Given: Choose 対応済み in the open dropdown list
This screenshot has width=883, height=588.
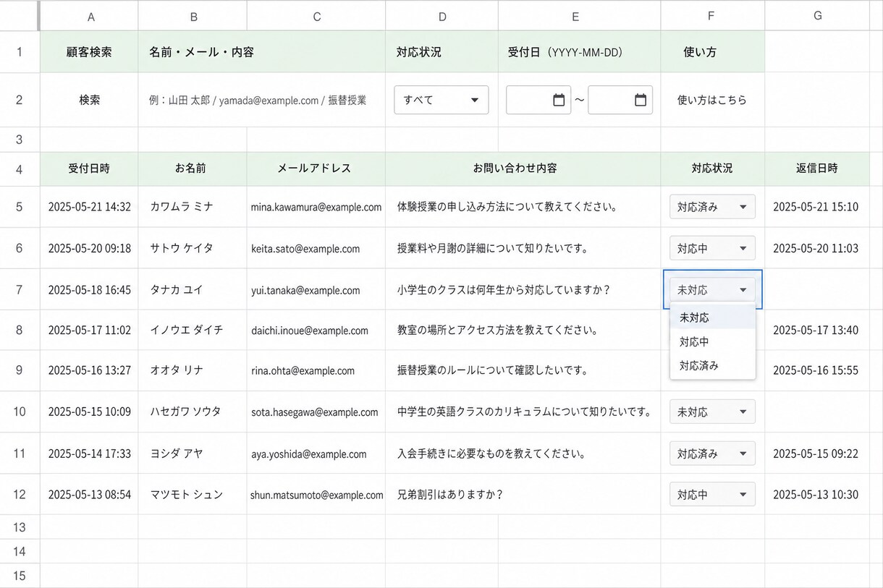Looking at the screenshot, I should [x=712, y=365].
